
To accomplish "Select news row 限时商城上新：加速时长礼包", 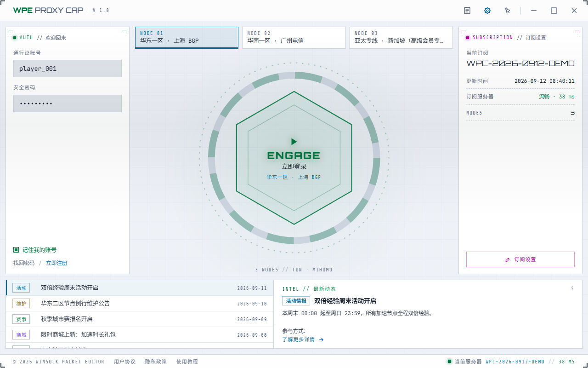I will coord(140,335).
